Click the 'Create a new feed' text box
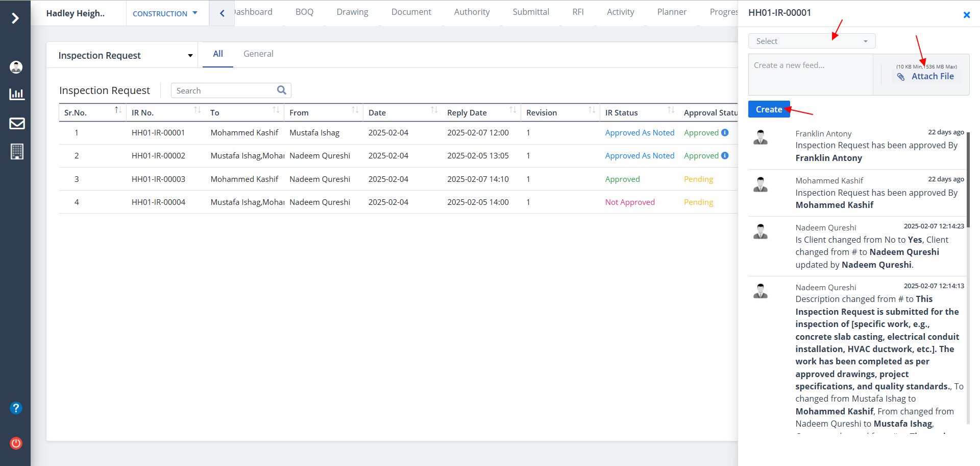The height and width of the screenshot is (466, 980). click(811, 75)
